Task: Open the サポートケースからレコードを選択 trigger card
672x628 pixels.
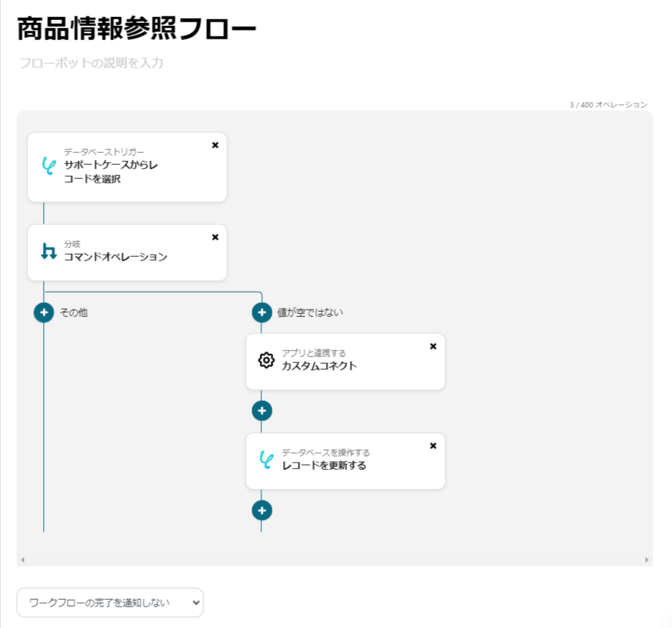Action: pyautogui.click(x=127, y=167)
